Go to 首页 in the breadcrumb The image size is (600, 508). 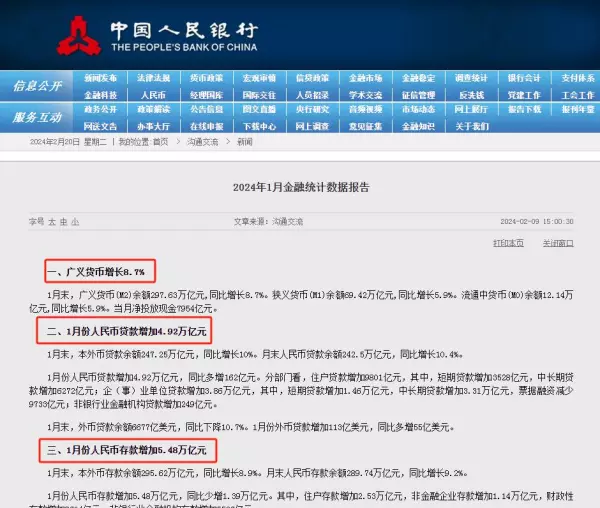pyautogui.click(x=160, y=142)
